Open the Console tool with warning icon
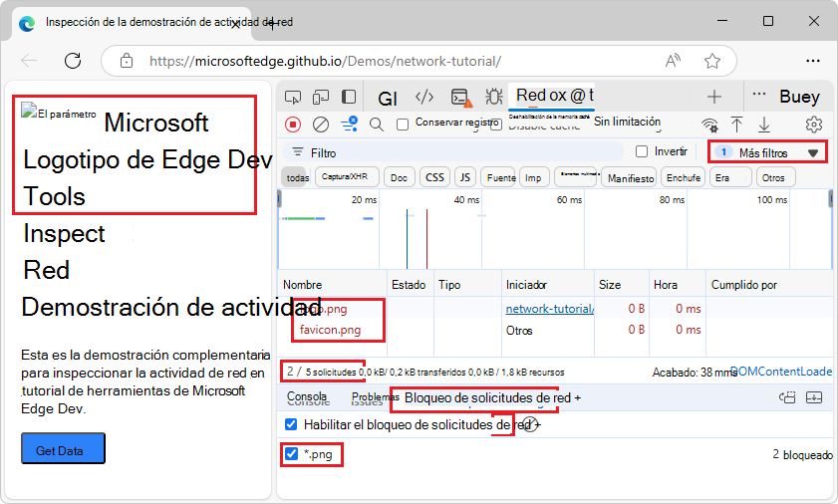Image resolution: width=838 pixels, height=504 pixels. [x=461, y=98]
